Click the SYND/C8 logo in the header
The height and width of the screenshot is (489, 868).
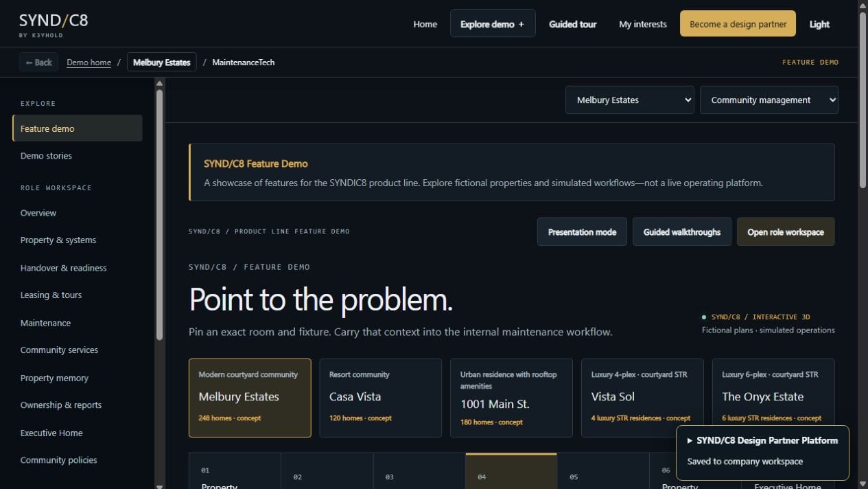[54, 24]
